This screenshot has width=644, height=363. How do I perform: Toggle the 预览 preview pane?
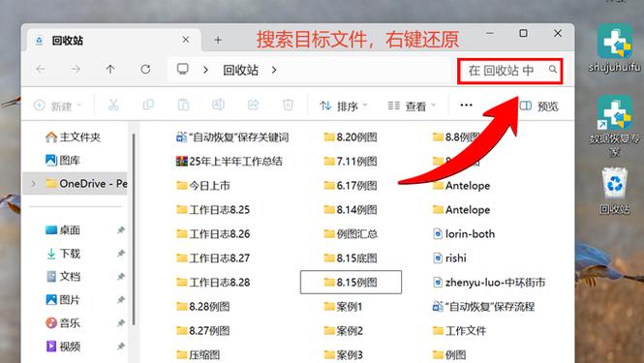[x=539, y=106]
